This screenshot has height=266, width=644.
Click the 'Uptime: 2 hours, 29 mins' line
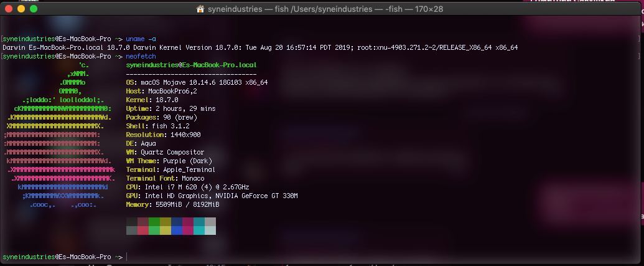pos(171,108)
